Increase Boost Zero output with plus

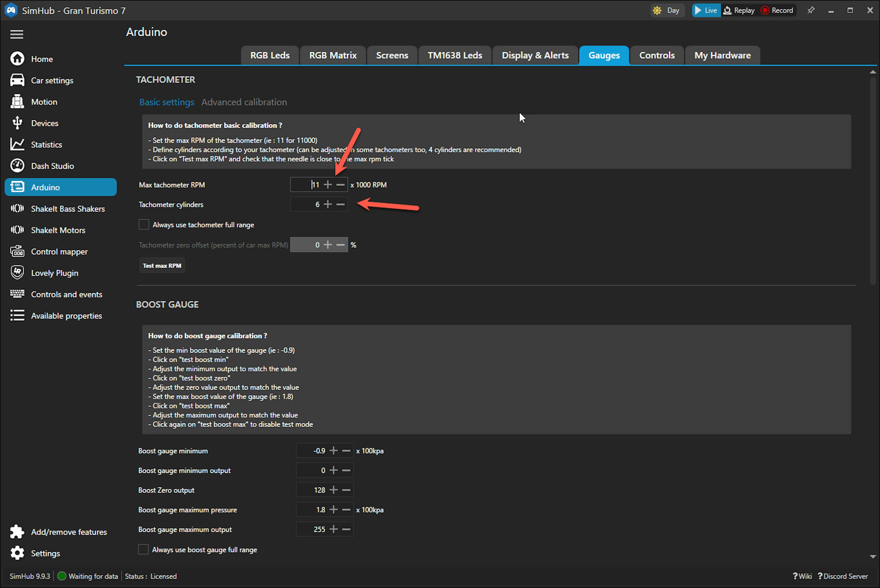click(333, 490)
